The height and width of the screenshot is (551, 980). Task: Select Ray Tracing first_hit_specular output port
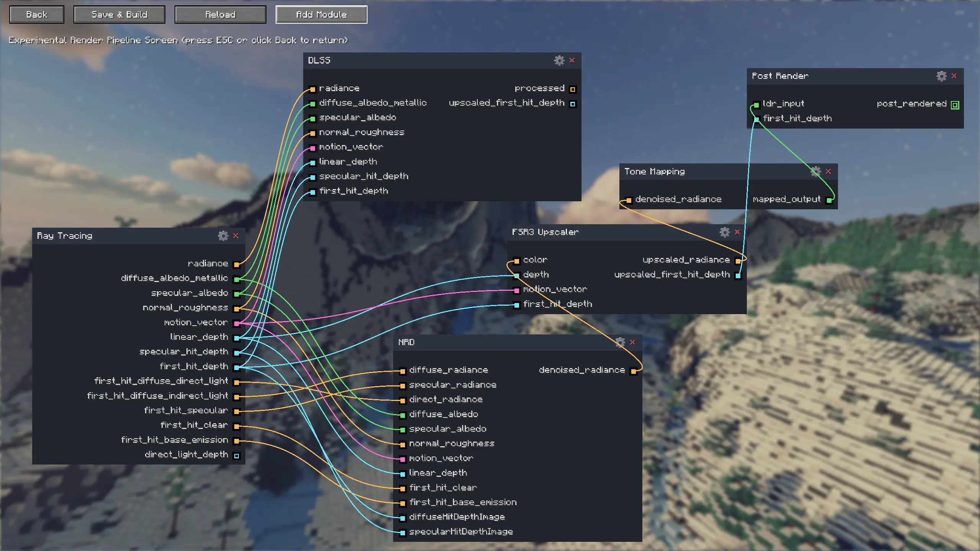tap(237, 411)
